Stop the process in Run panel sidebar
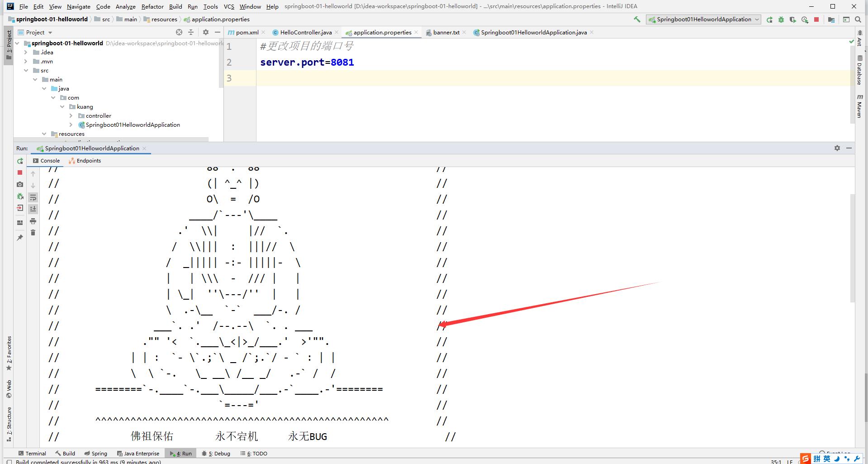This screenshot has height=464, width=868. coord(20,172)
